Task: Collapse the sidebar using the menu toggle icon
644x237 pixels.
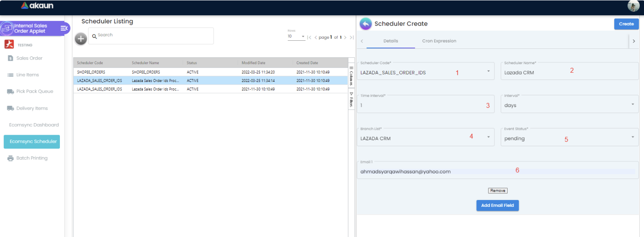Action: pyautogui.click(x=64, y=28)
